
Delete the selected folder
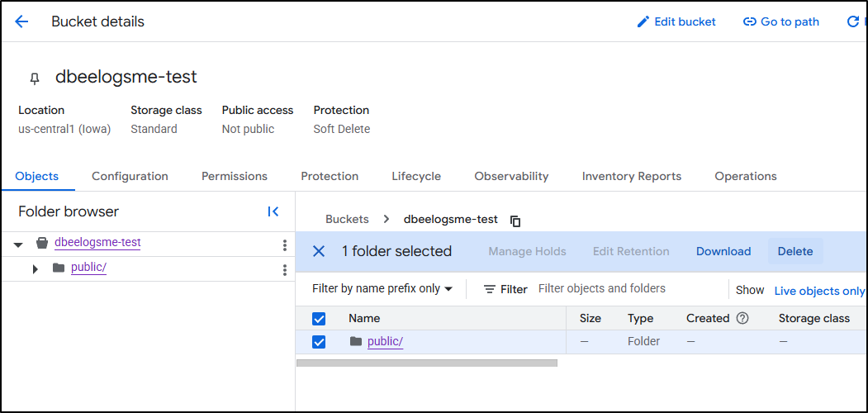click(794, 252)
